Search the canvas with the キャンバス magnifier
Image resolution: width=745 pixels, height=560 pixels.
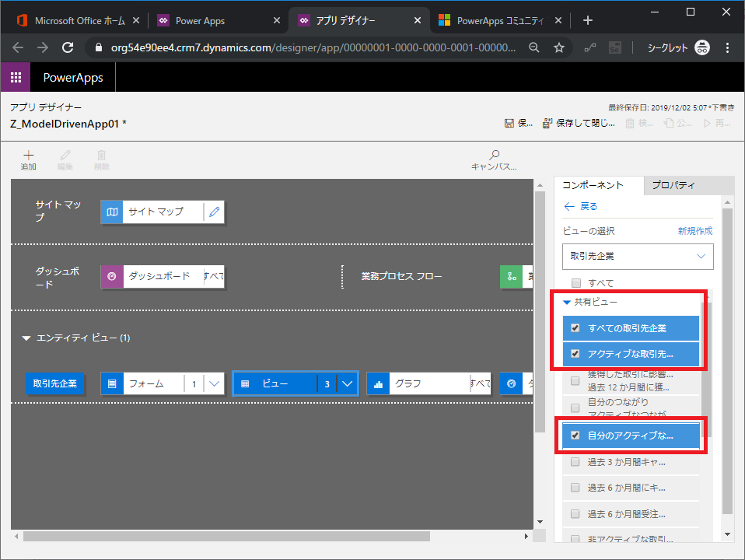point(494,155)
